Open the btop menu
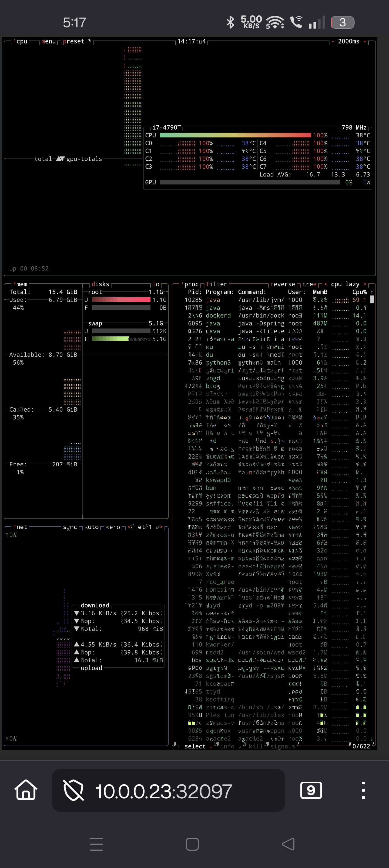The image size is (389, 868). [49, 42]
